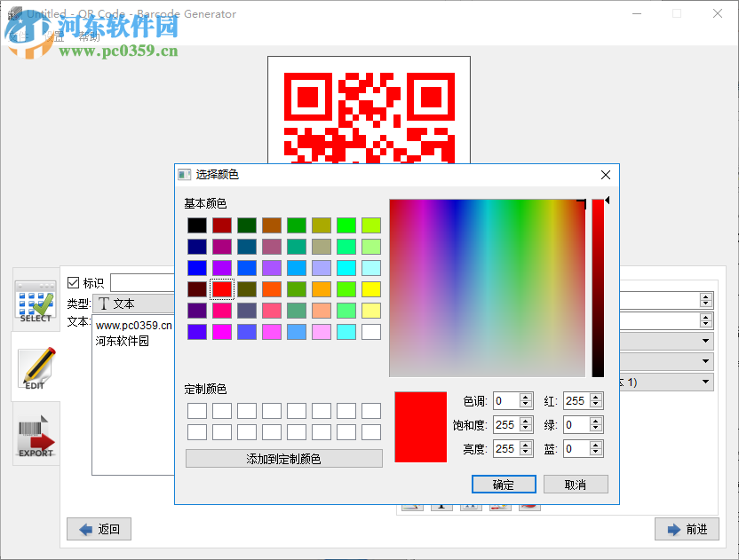Switch to edit mode via the EDIT pencil icon
Viewport: 739px width, 560px height.
coord(35,366)
